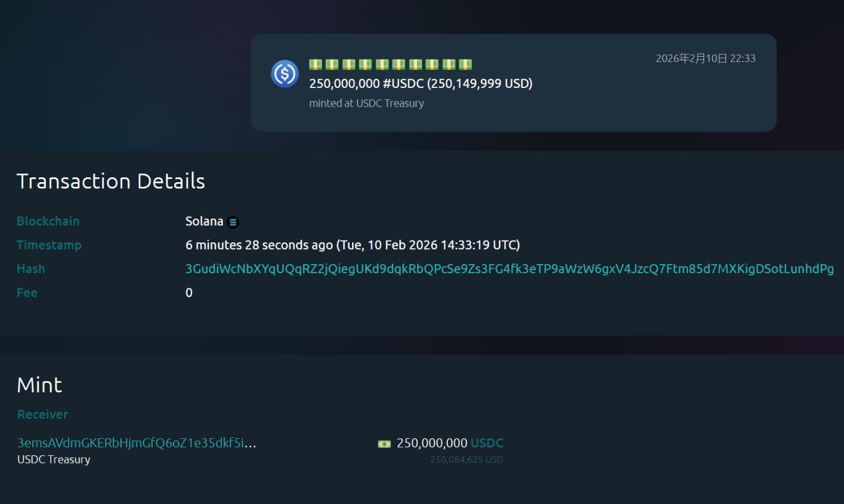Image resolution: width=844 pixels, height=504 pixels.
Task: Click the alert date 2026年2月10日 22:33
Action: point(705,58)
